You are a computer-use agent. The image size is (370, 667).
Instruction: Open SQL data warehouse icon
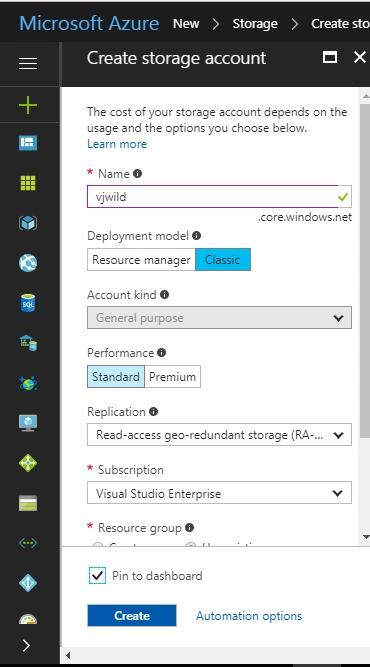[x=28, y=343]
